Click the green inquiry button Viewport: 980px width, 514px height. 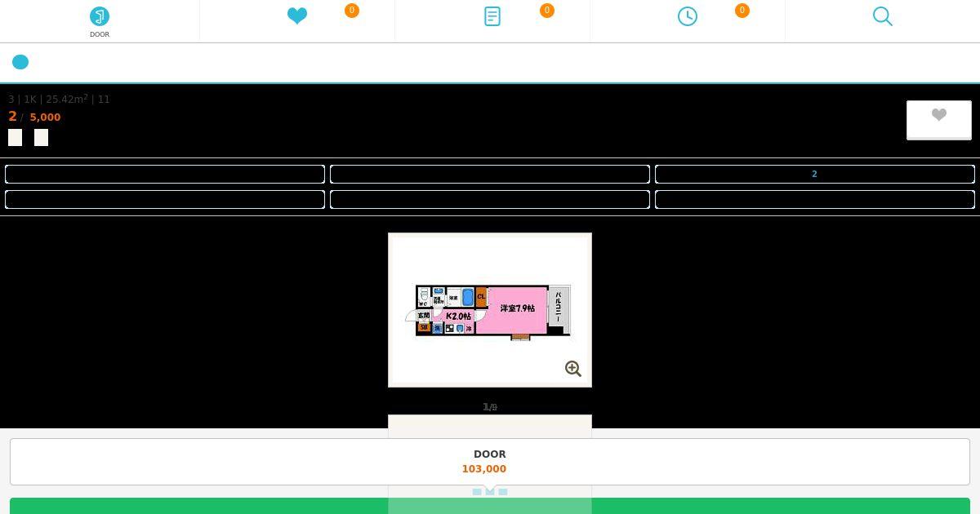click(490, 506)
